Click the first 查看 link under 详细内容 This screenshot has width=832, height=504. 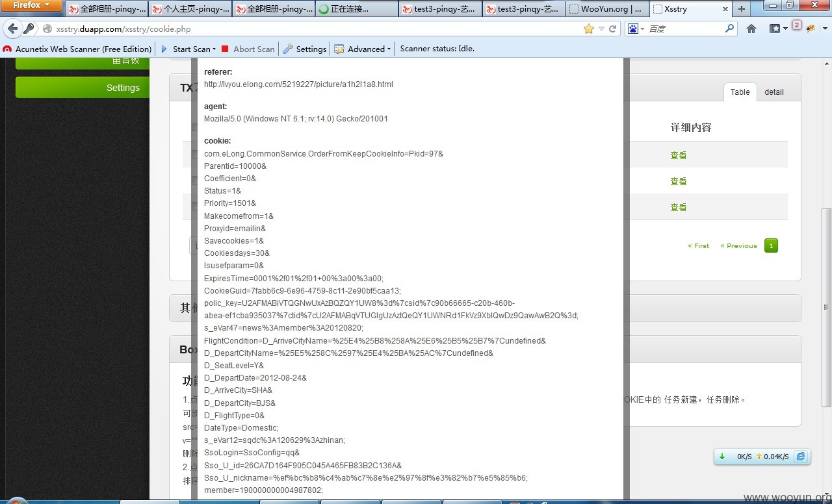coord(679,155)
